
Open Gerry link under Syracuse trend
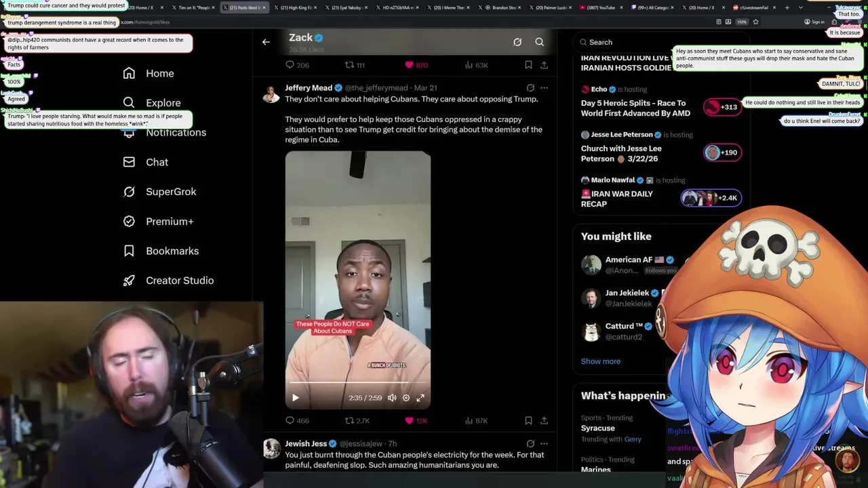tap(633, 439)
